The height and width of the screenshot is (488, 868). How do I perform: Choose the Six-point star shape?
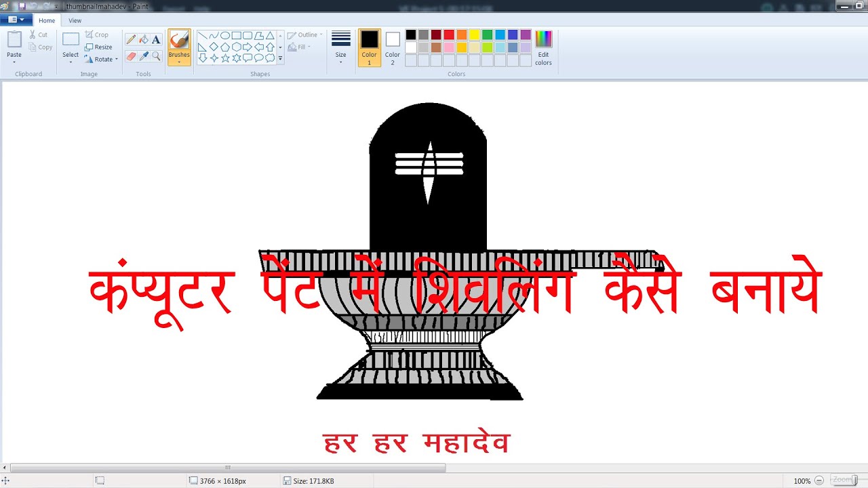click(x=236, y=58)
